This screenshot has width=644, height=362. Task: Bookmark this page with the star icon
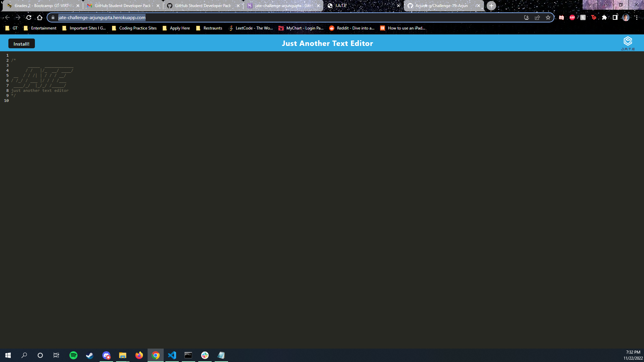(548, 17)
